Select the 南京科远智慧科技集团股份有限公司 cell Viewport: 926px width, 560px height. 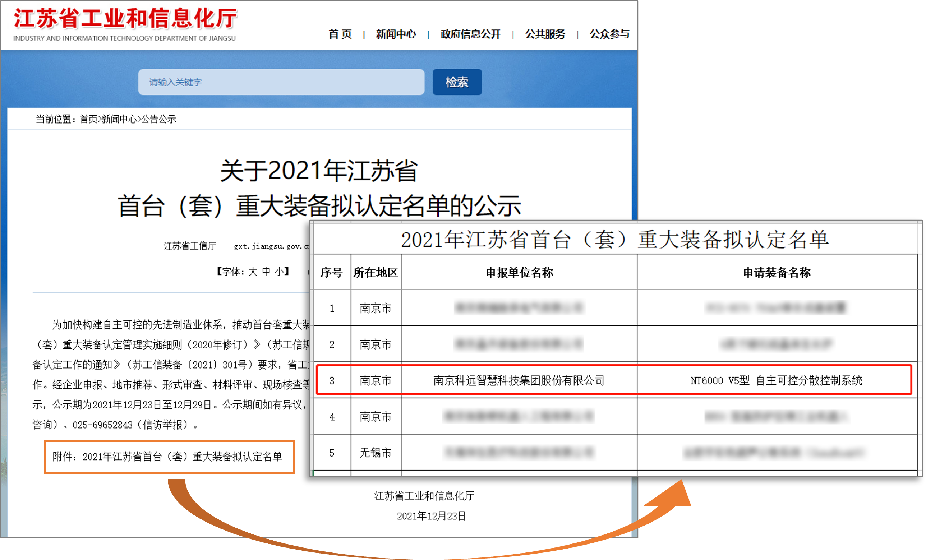pyautogui.click(x=519, y=380)
